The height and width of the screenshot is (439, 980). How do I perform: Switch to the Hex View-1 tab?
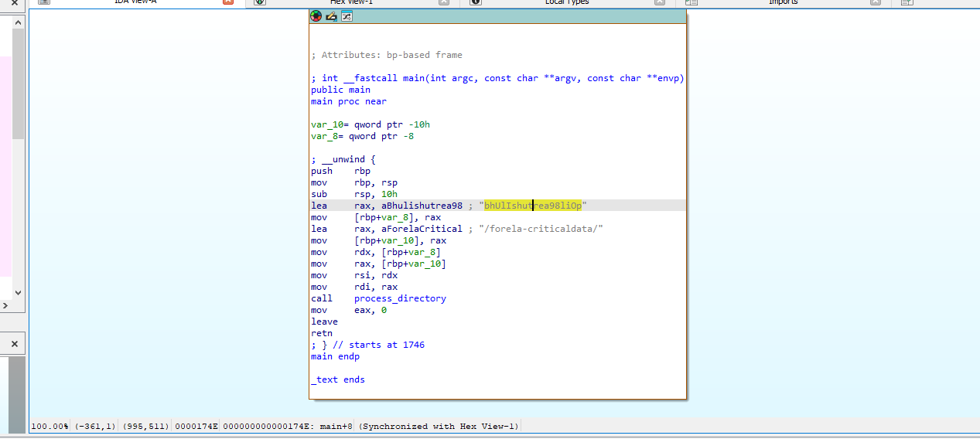352,2
